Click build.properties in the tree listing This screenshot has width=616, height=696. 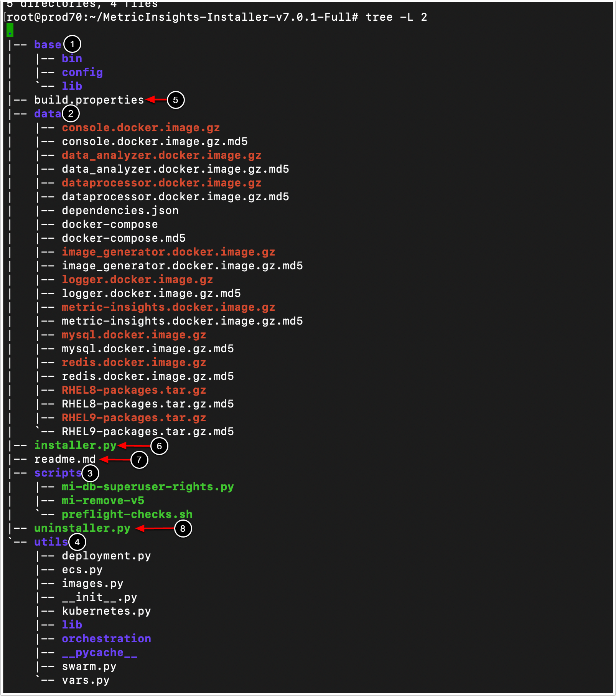coord(89,100)
